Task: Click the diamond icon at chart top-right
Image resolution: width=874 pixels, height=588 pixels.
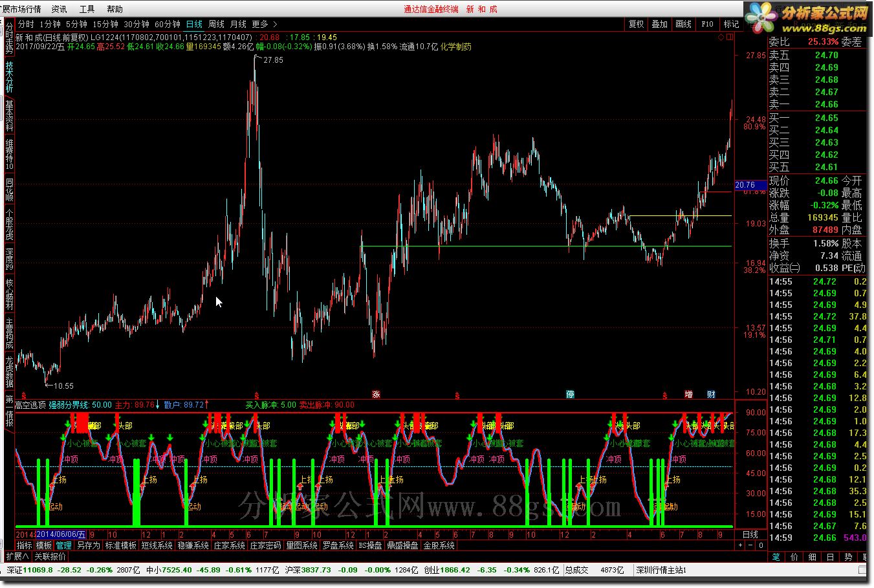Action: (x=722, y=38)
